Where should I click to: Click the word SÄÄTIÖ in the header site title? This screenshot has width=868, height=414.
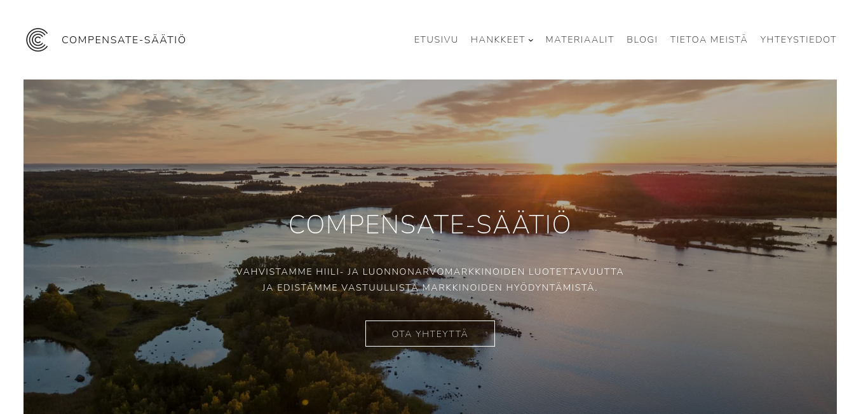tap(165, 39)
